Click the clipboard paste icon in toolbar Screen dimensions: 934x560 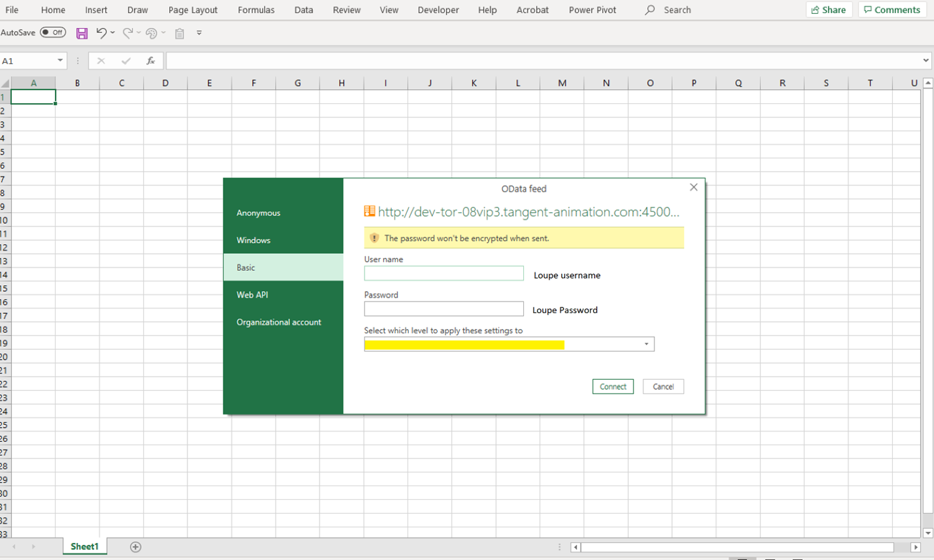[x=180, y=33]
